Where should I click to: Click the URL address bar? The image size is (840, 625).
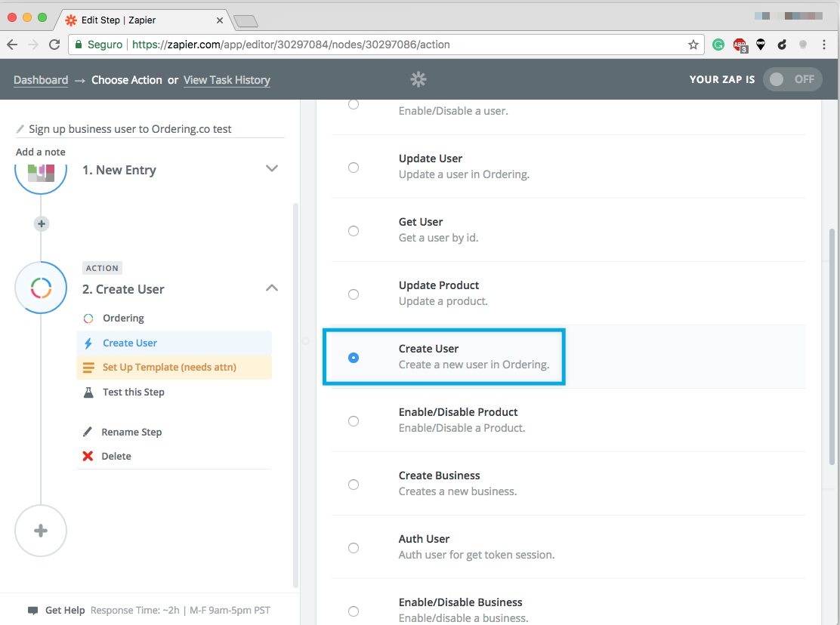(386, 45)
